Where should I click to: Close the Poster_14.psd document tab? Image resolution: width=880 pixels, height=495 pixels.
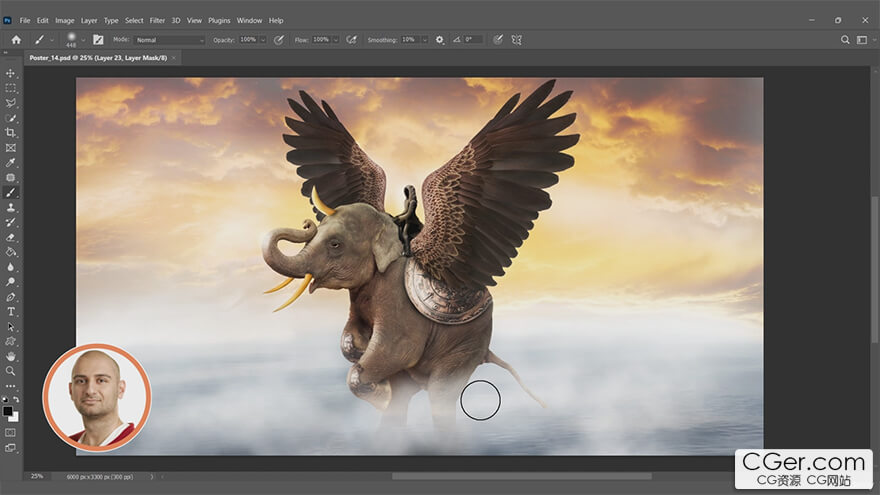tap(174, 58)
